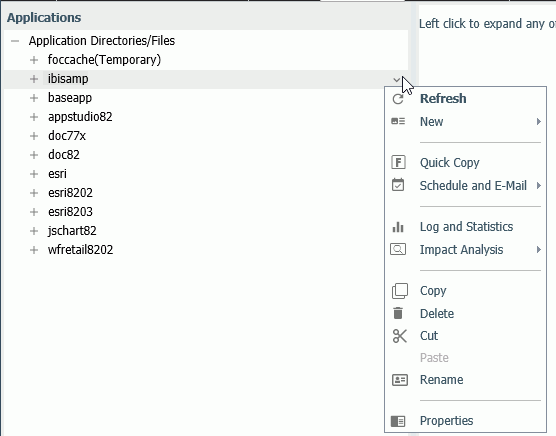
Task: Expand the foccache(Temporary) folder
Action: [x=34, y=60]
